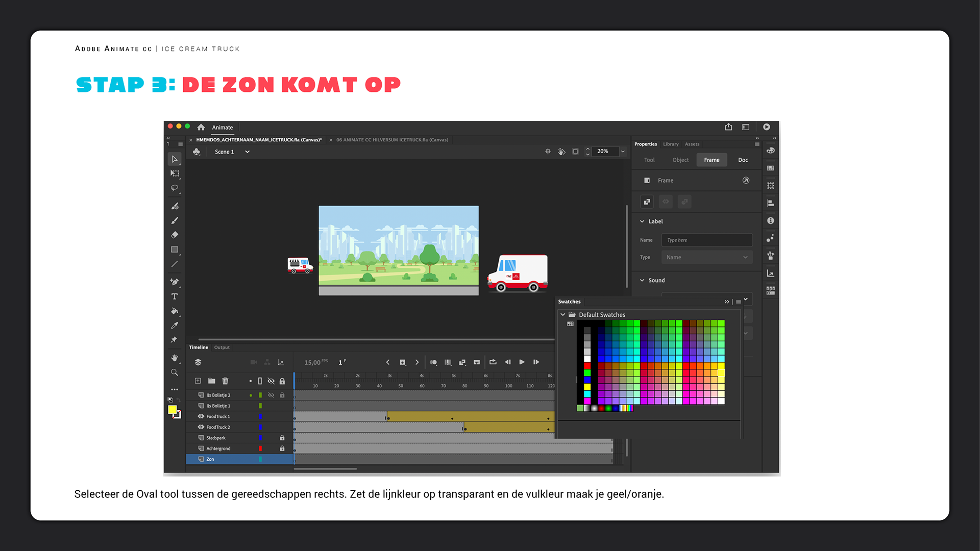Pick the Text tool
980x551 pixels.
[x=175, y=296]
